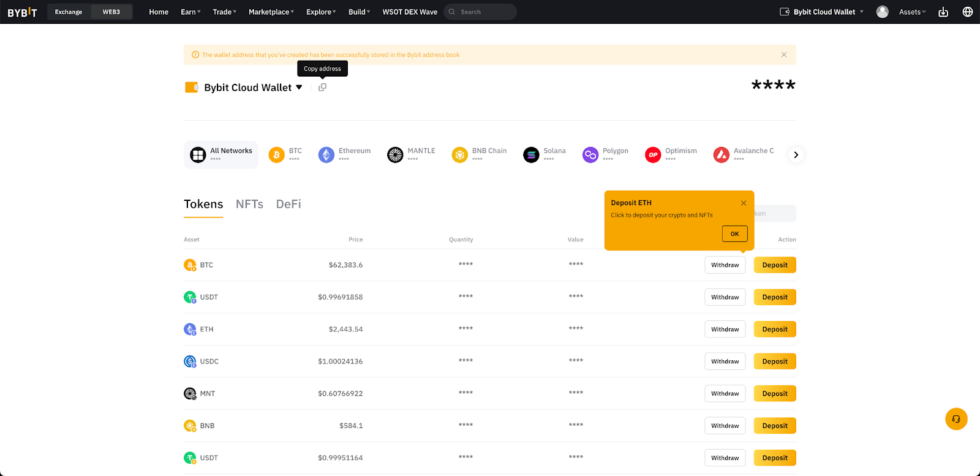Open the language globe icon

[x=968, y=12]
